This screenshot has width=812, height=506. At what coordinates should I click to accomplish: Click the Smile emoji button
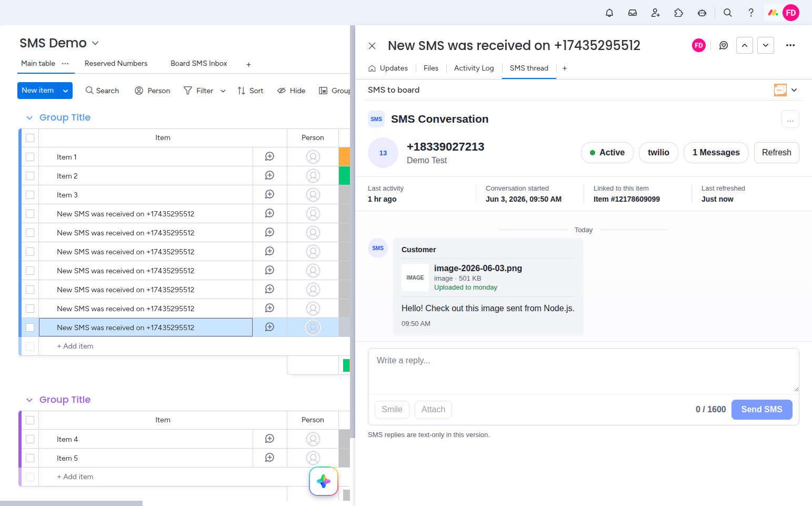coord(392,410)
